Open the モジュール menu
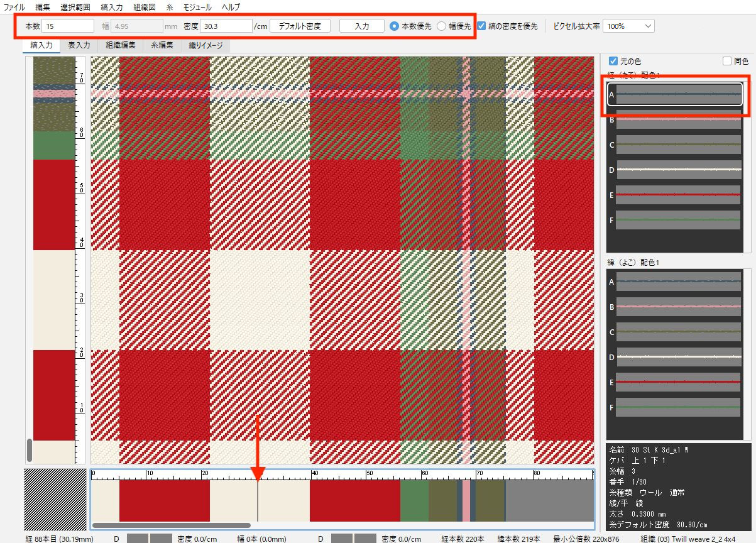The height and width of the screenshot is (543, 756). click(x=197, y=7)
